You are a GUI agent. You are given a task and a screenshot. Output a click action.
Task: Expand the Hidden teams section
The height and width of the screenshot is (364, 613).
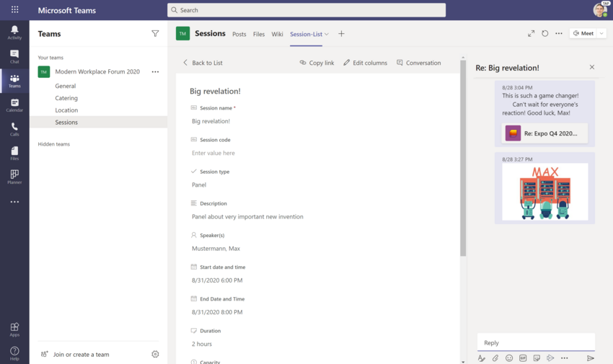pos(54,144)
